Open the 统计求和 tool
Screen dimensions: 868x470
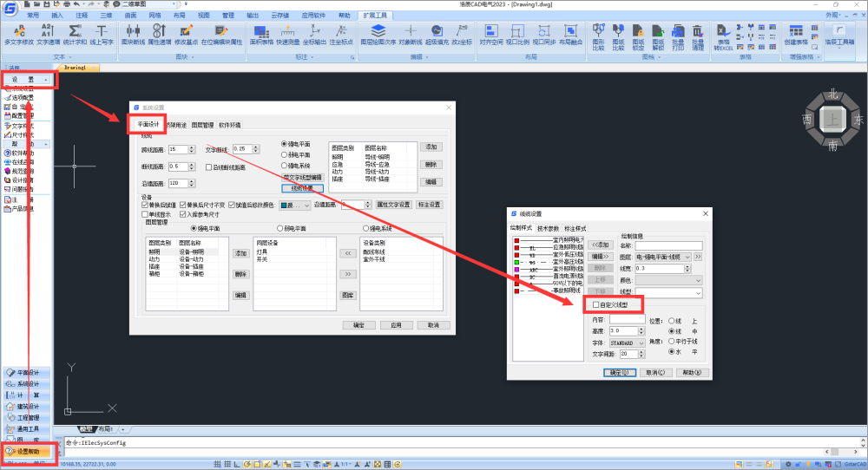point(75,35)
